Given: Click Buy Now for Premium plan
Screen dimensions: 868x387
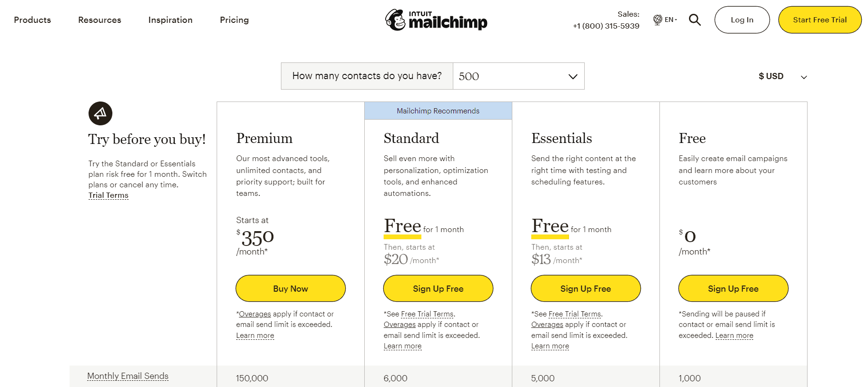Looking at the screenshot, I should point(290,288).
